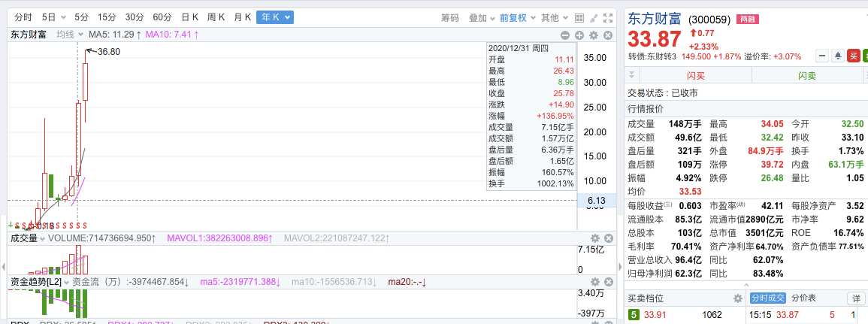Switch to 15分 minute chart
Image resolution: width=868 pixels, height=324 pixels.
coord(106,18)
